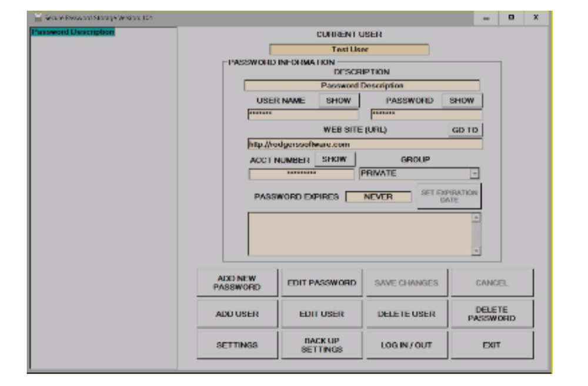Click the masked password field
This screenshot has height=386, width=588.
coord(426,114)
